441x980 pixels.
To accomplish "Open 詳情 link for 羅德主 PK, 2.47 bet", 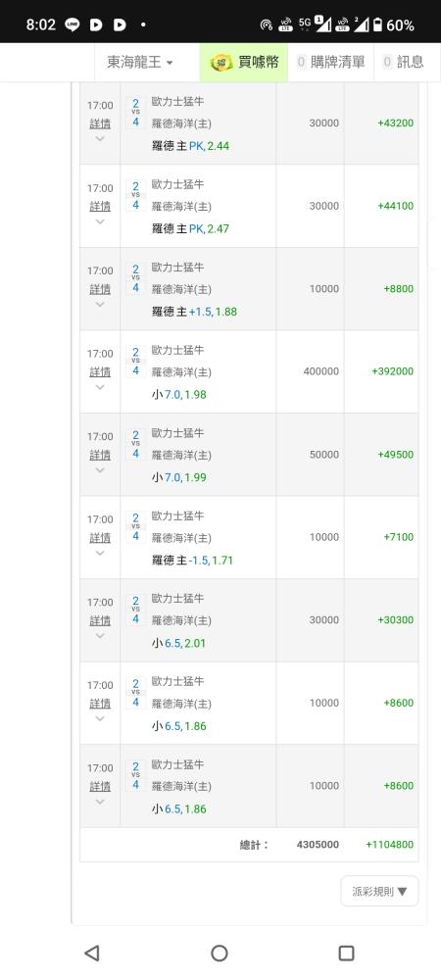I will [100, 206].
